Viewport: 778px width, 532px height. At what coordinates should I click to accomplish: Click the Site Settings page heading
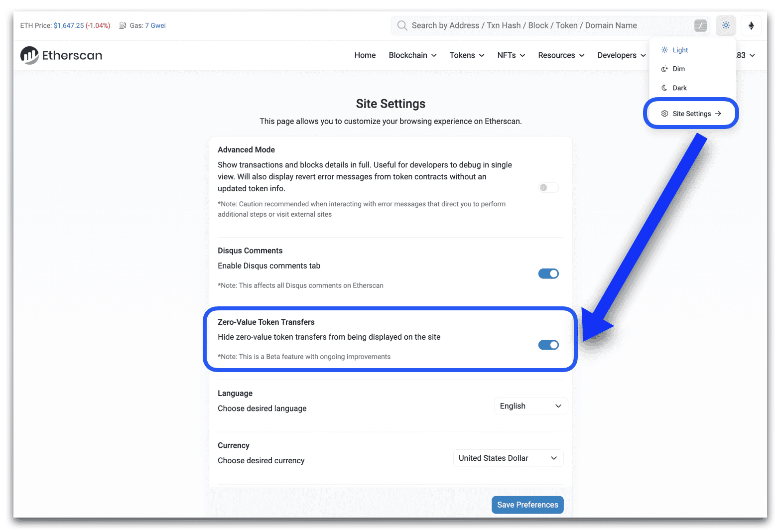390,104
